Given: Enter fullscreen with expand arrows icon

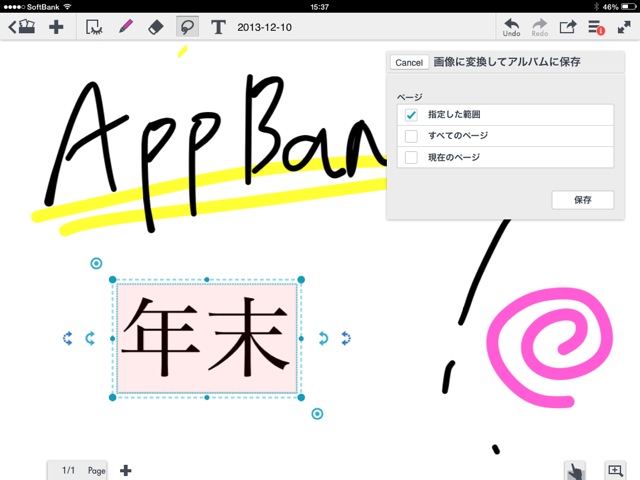Looking at the screenshot, I should pos(624,27).
